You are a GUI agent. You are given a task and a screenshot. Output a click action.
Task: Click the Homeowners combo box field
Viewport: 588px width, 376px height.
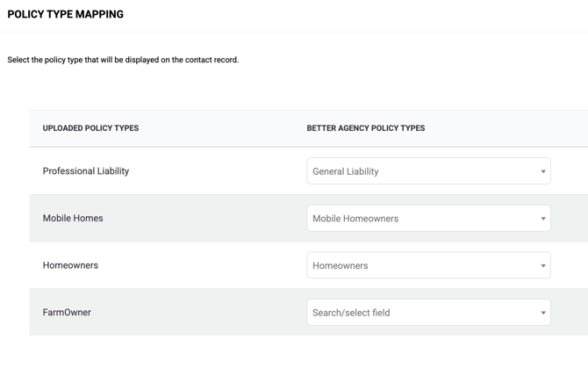(428, 265)
